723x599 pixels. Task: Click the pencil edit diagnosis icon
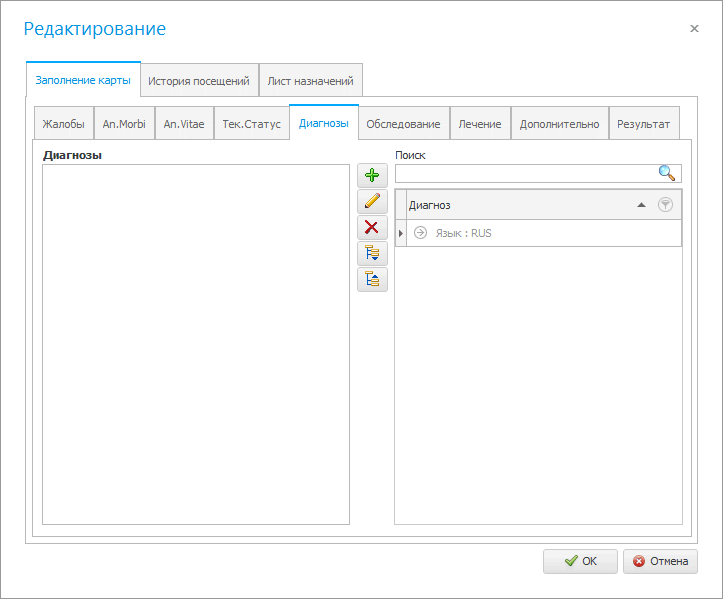tap(372, 201)
